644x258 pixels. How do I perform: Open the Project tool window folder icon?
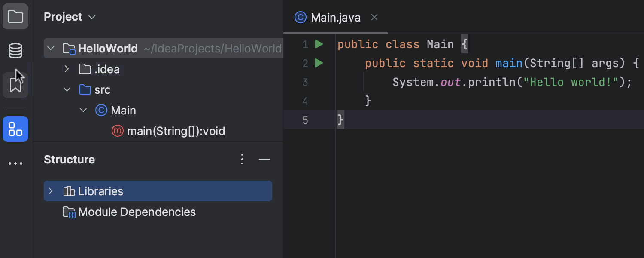click(15, 17)
